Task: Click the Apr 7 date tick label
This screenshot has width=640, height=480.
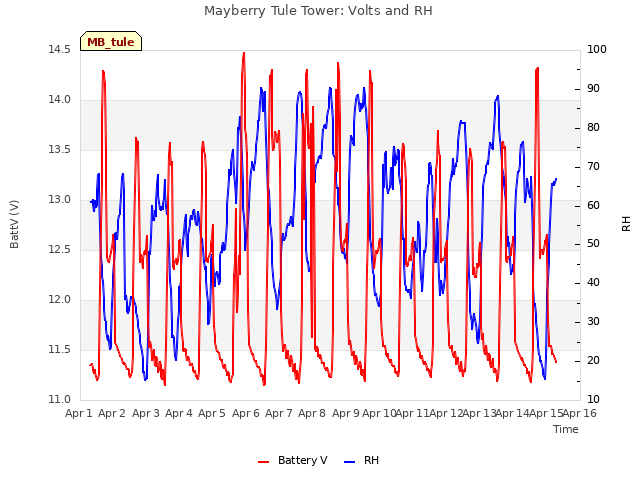Action: point(279,413)
